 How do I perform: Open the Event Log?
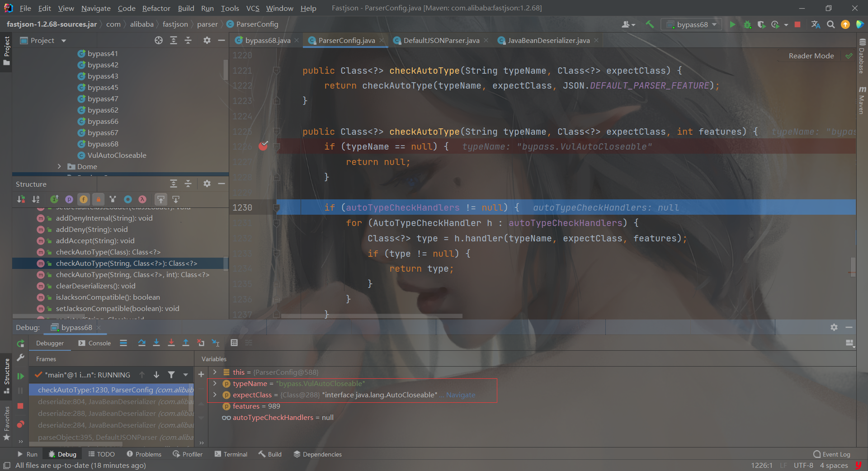point(832,454)
